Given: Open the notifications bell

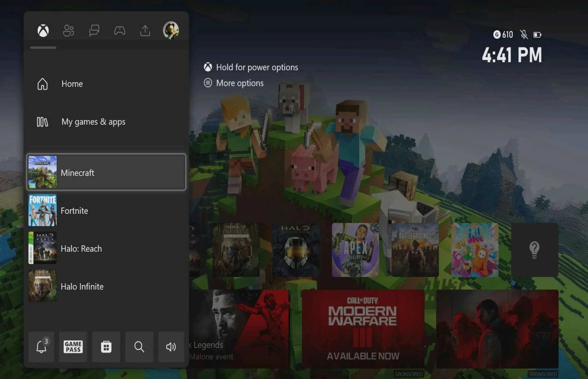Looking at the screenshot, I should pos(41,347).
